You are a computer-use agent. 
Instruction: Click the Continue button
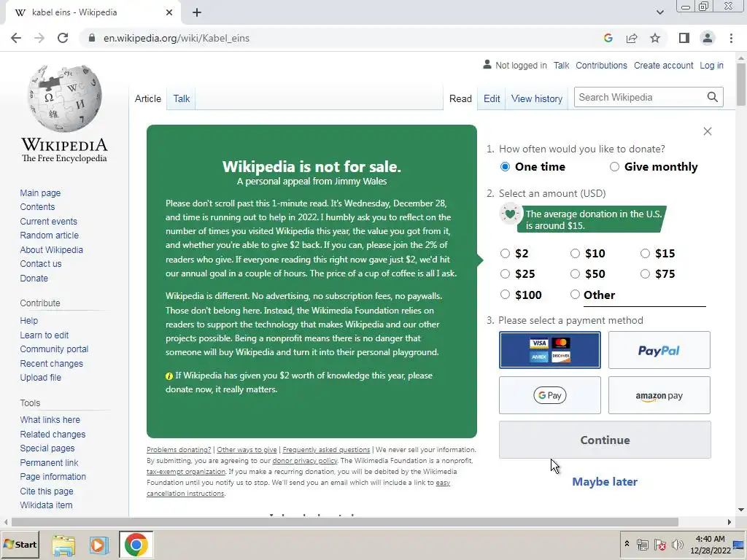605,440
